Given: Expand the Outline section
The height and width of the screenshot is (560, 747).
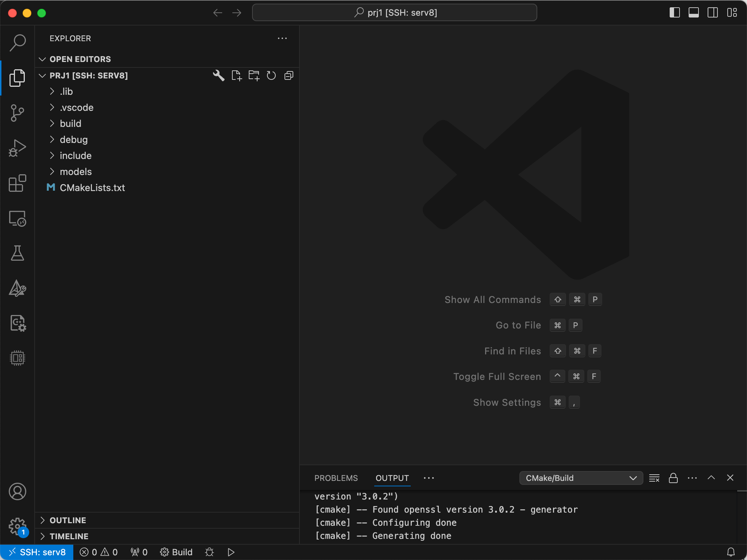Looking at the screenshot, I should click(167, 520).
